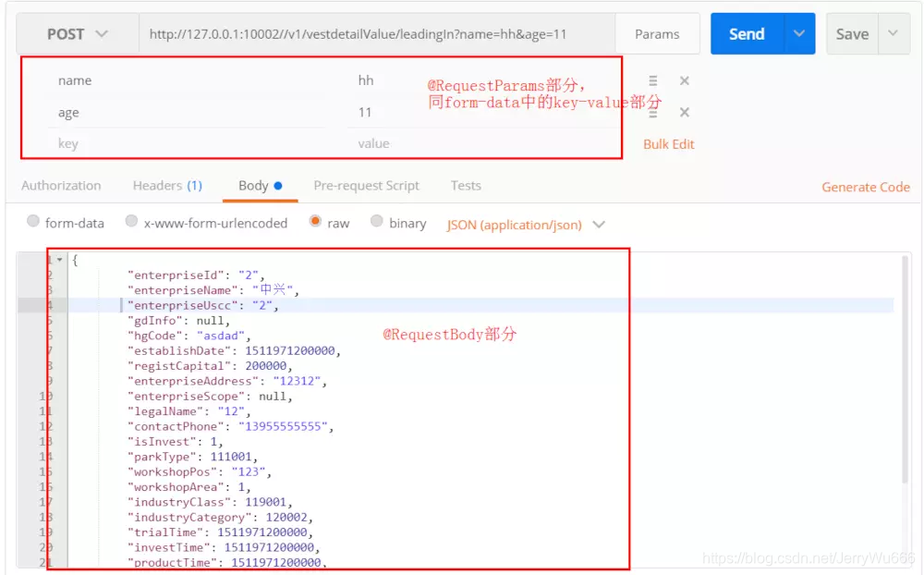Click the "workshopPos": "123" line
This screenshot has width=924, height=575.
pyautogui.click(x=200, y=472)
